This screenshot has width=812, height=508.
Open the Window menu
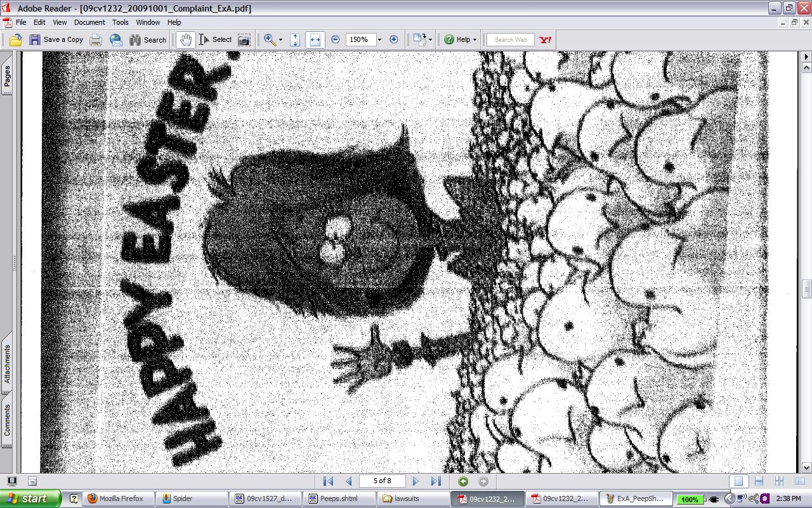148,22
